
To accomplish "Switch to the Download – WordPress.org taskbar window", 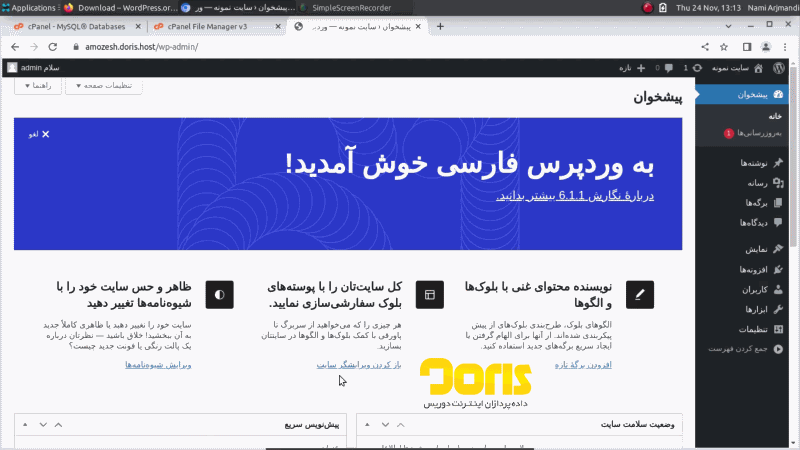I will (x=120, y=8).
